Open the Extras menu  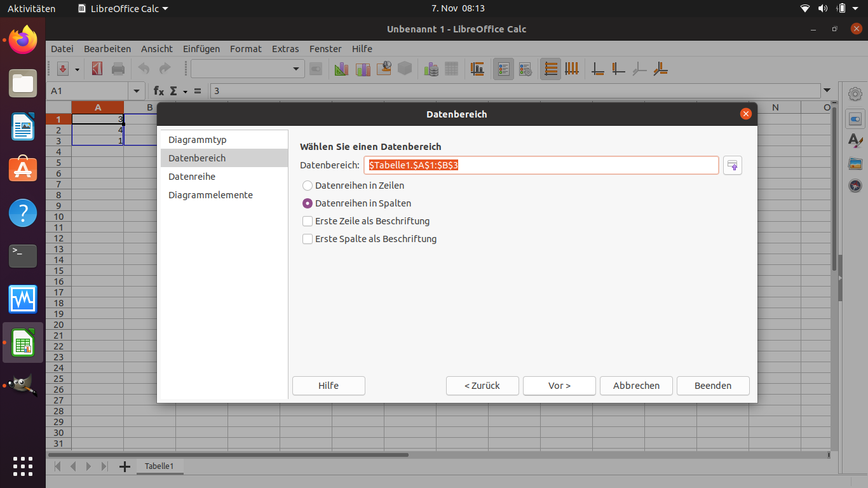[285, 49]
